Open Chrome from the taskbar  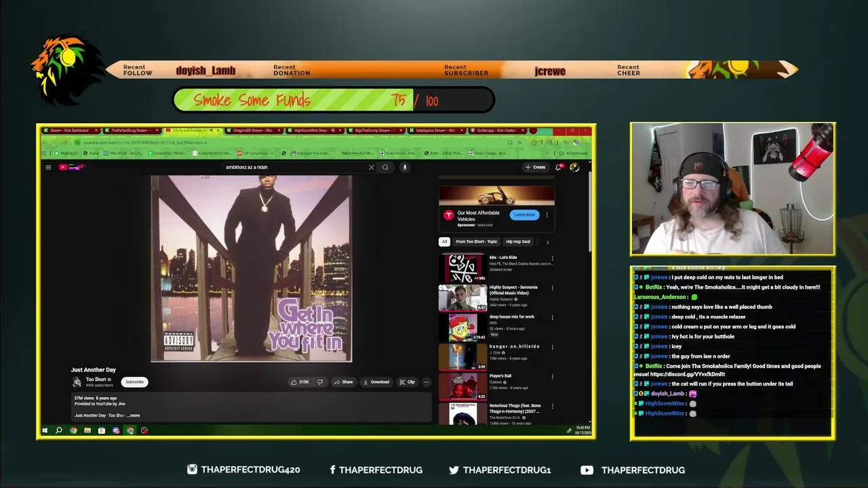(x=73, y=430)
